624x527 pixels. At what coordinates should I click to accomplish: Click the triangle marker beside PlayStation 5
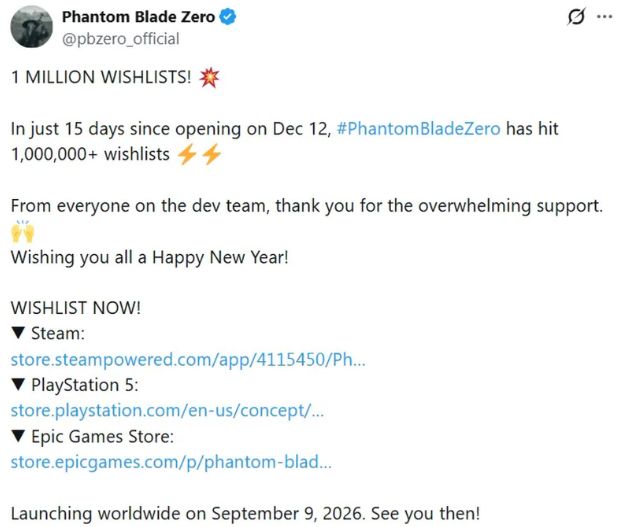click(19, 384)
